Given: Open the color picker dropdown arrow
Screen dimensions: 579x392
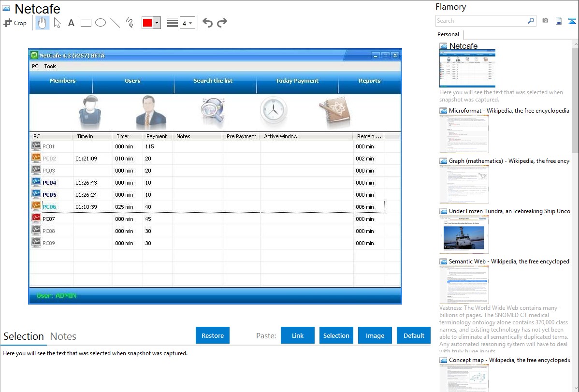Looking at the screenshot, I should [157, 23].
